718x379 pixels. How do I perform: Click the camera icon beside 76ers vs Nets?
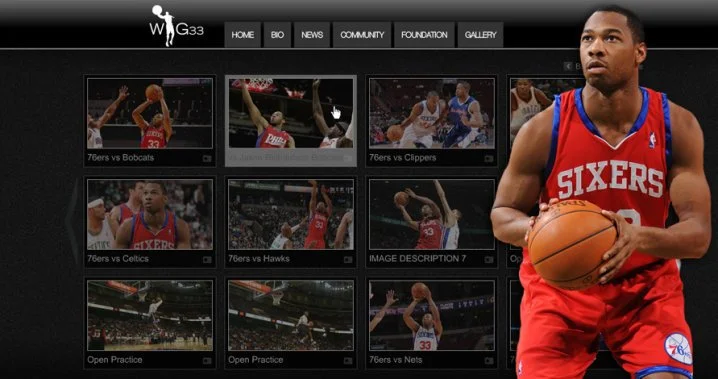[489, 361]
